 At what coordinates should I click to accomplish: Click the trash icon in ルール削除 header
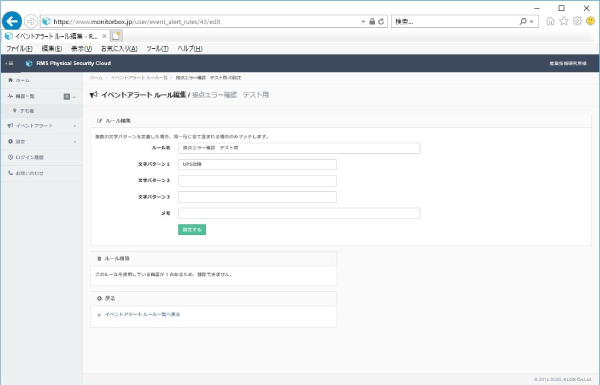[x=99, y=259]
